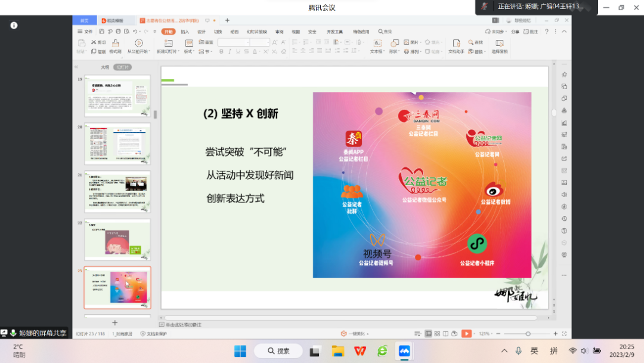
Task: Click the 批注 comments button
Action: (531, 32)
